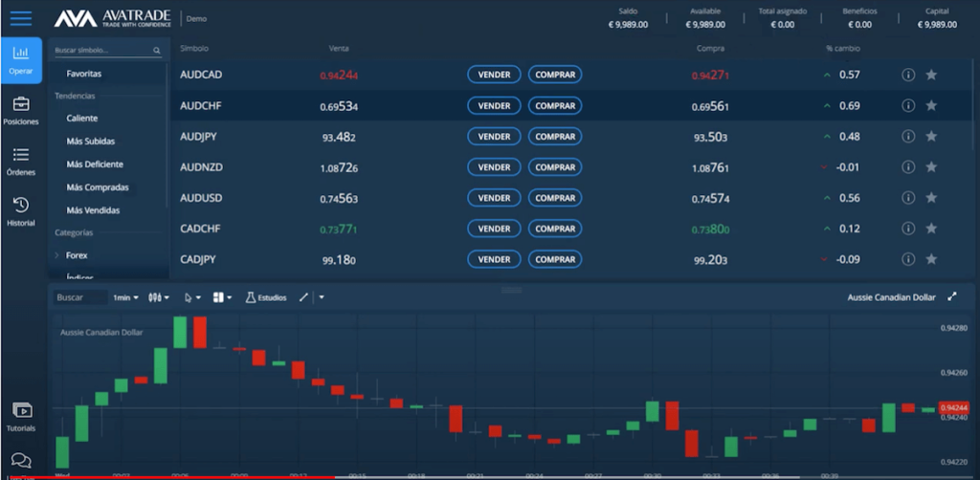Add AUDNZD to favorites star

click(x=931, y=166)
